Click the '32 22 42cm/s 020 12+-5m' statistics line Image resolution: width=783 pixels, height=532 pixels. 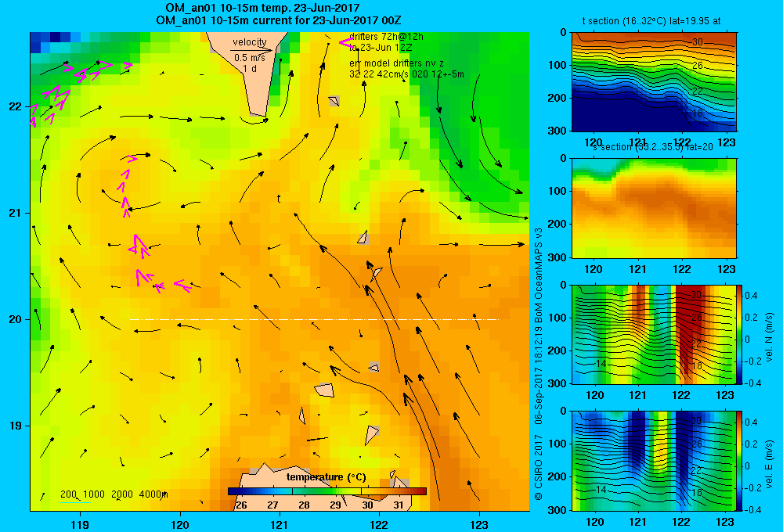coord(406,74)
